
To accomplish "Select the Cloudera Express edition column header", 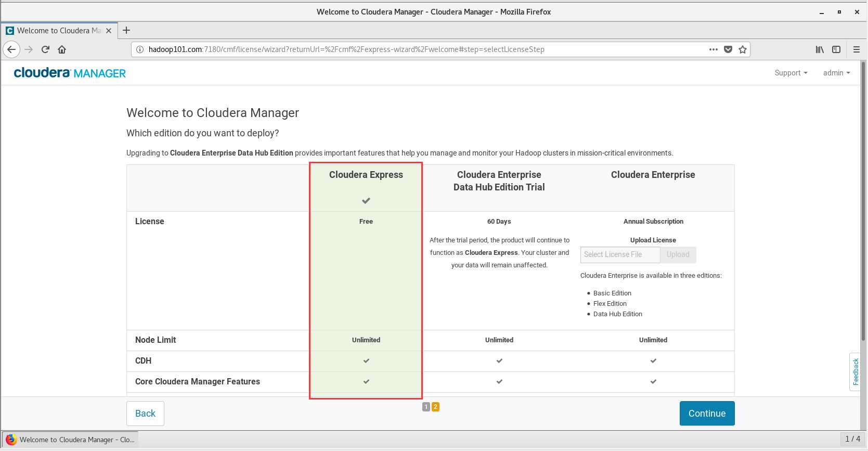I will 366,175.
